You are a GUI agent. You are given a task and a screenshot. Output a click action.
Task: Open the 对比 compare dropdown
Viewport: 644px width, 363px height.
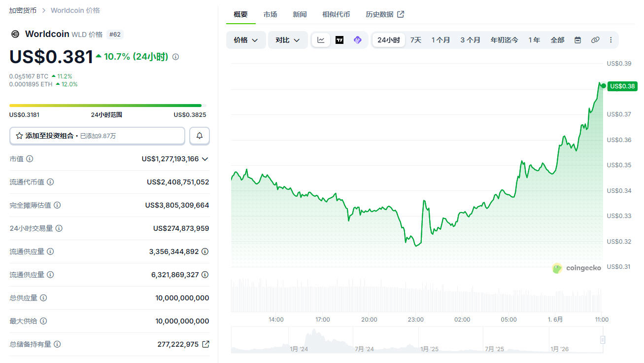(x=288, y=40)
